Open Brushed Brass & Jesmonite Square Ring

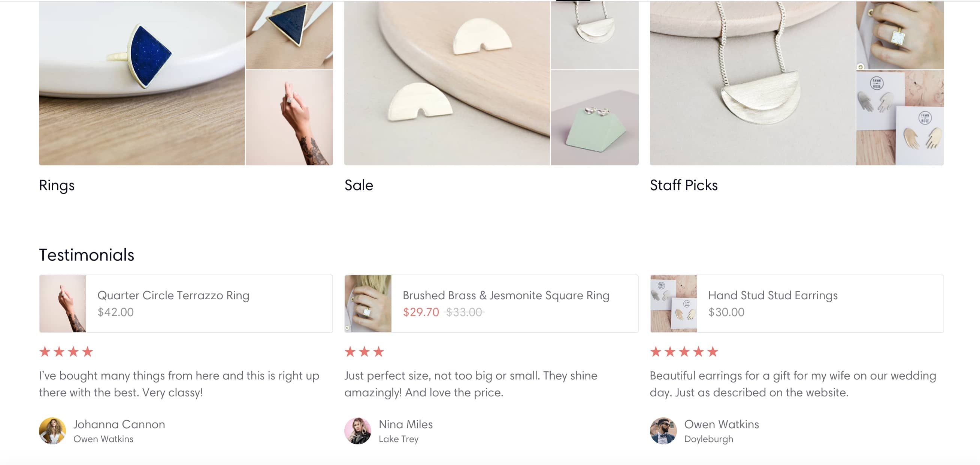coord(506,295)
